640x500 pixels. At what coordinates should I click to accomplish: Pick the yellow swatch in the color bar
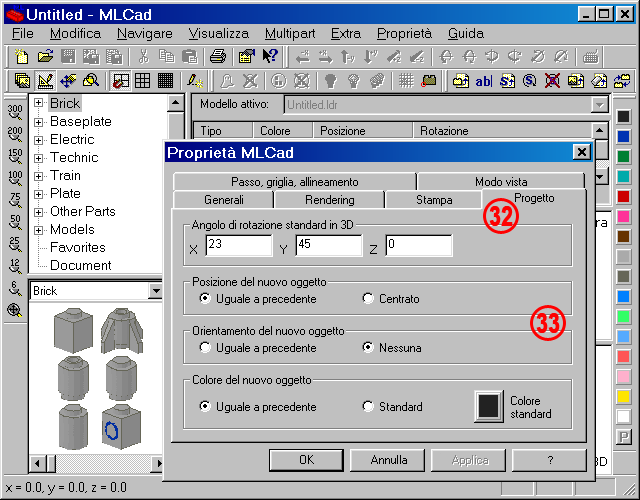click(623, 396)
